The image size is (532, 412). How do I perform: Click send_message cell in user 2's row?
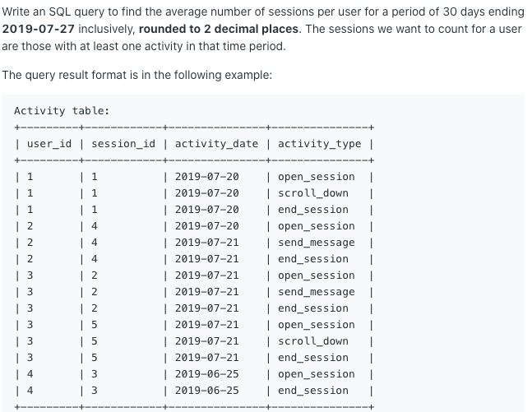pyautogui.click(x=317, y=243)
